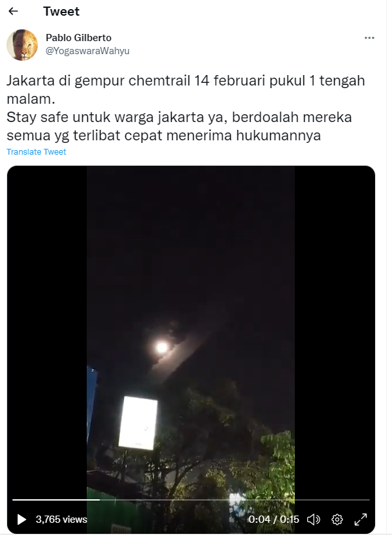
Task: Seek on the unplayed gray part of the progress bar
Action: tap(235, 500)
